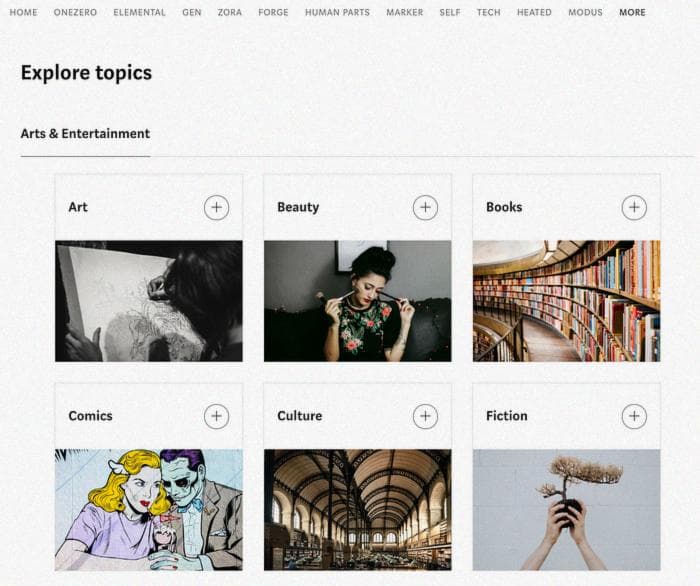Open the Art topic title link
Image resolution: width=700 pixels, height=586 pixels.
coord(78,207)
